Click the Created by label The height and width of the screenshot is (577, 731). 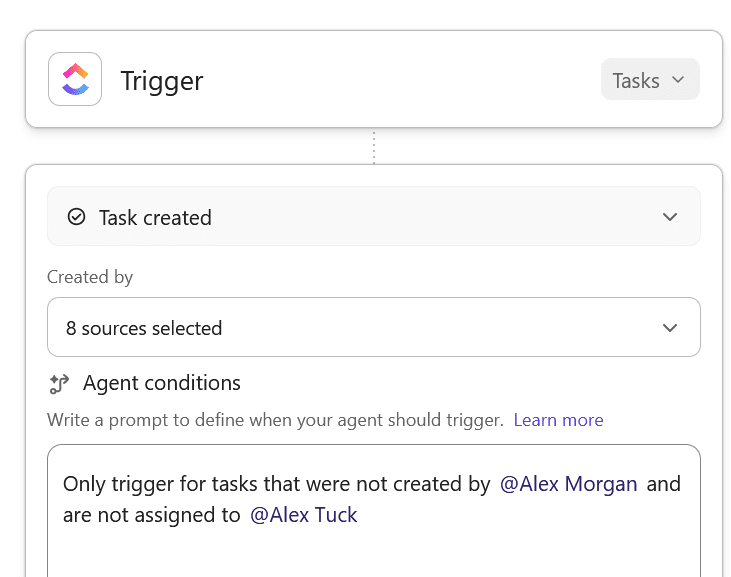90,277
